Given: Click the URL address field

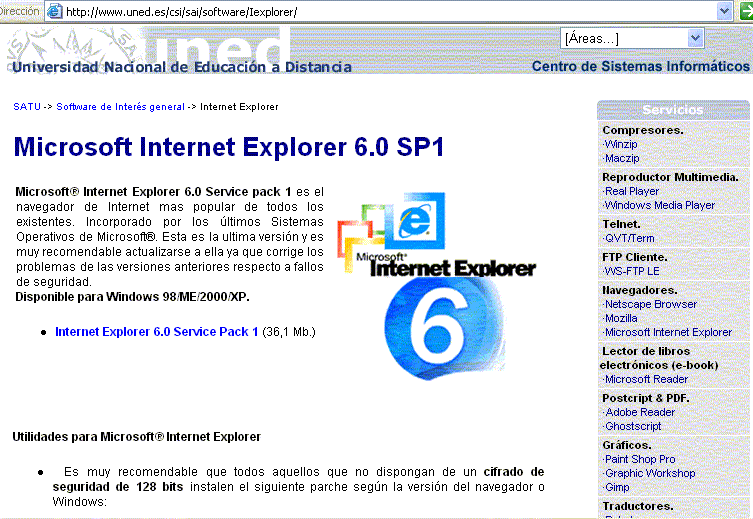Looking at the screenshot, I should pyautogui.click(x=389, y=12).
